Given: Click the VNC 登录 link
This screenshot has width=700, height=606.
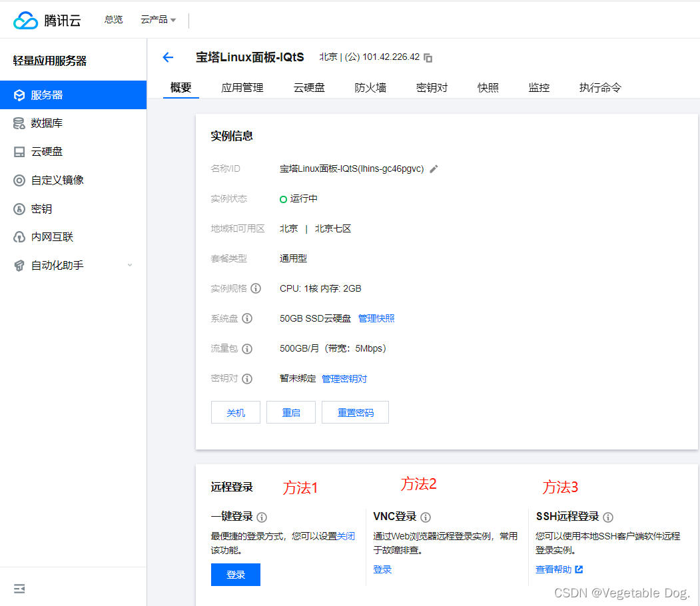Looking at the screenshot, I should (382, 569).
